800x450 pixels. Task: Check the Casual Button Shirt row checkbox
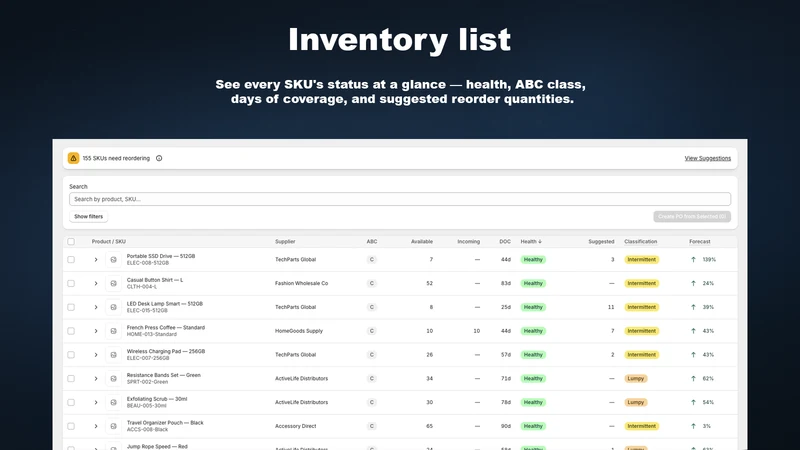point(71,283)
